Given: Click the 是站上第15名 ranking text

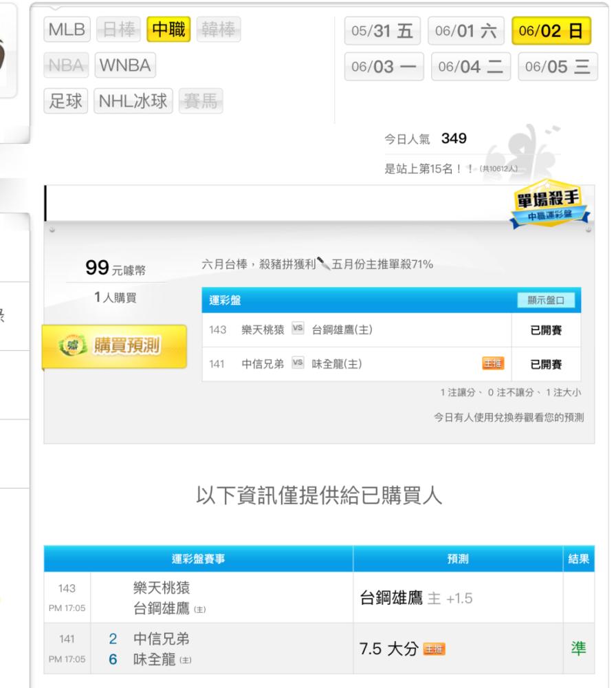Looking at the screenshot, I should [x=429, y=169].
